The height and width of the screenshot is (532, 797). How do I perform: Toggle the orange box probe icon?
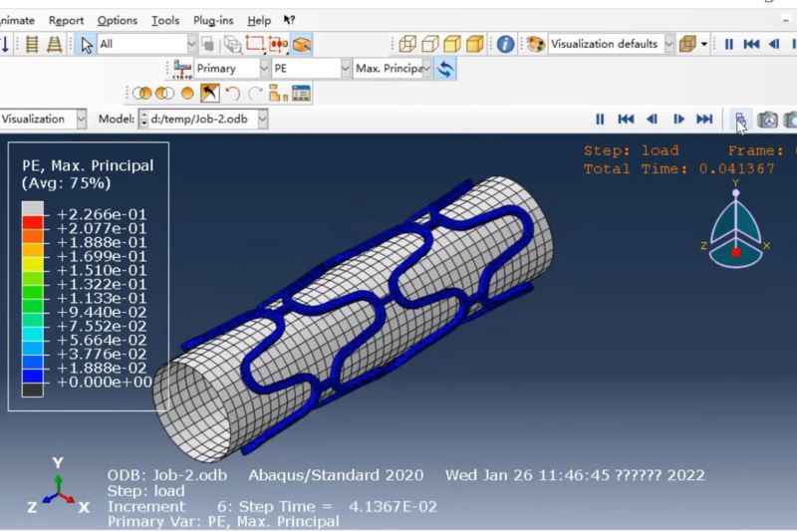click(x=302, y=45)
